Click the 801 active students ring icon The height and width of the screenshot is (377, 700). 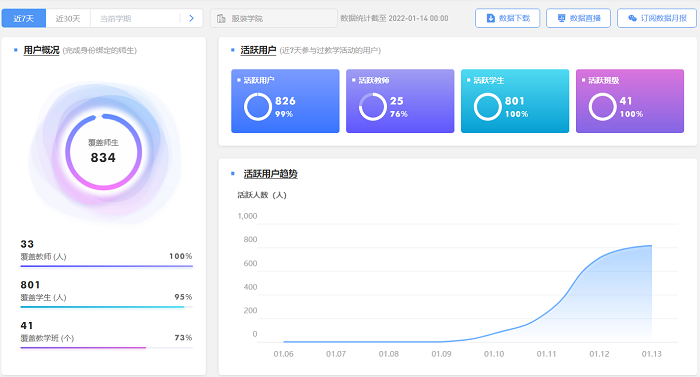tap(488, 107)
